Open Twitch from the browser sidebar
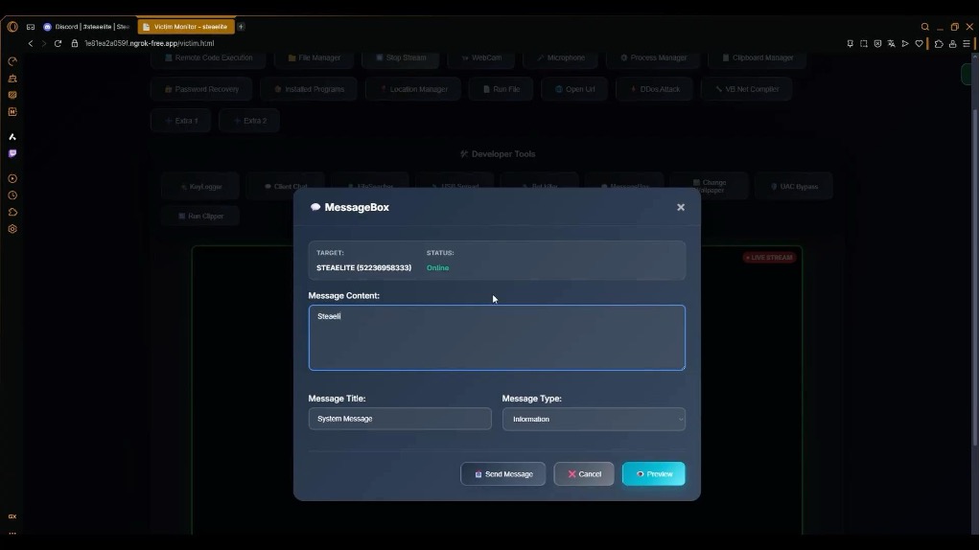Screen dimensions: 980x550 tap(12, 153)
